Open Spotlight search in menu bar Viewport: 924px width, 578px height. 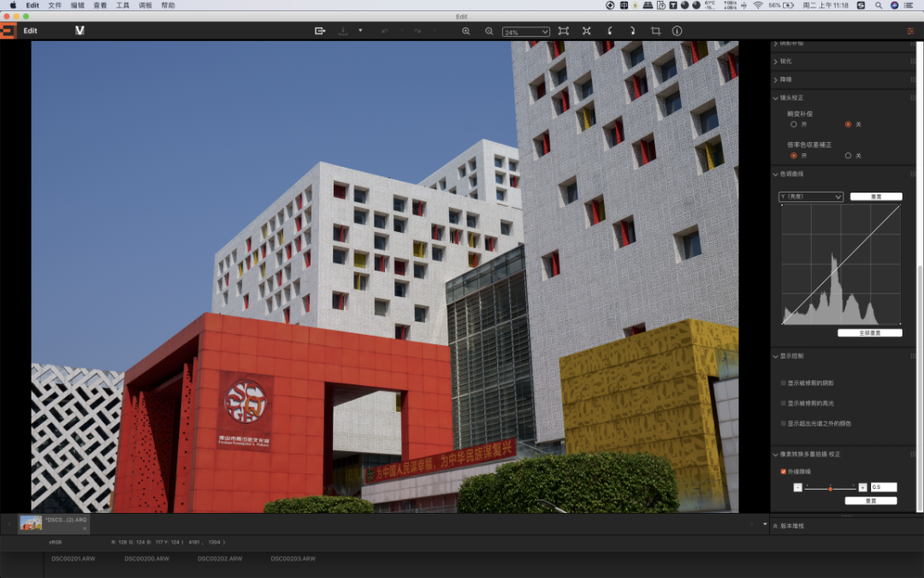tap(879, 5)
